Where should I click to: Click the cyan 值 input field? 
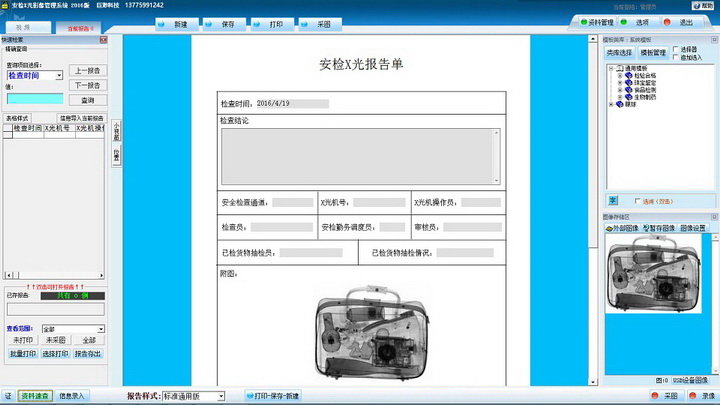tap(35, 99)
